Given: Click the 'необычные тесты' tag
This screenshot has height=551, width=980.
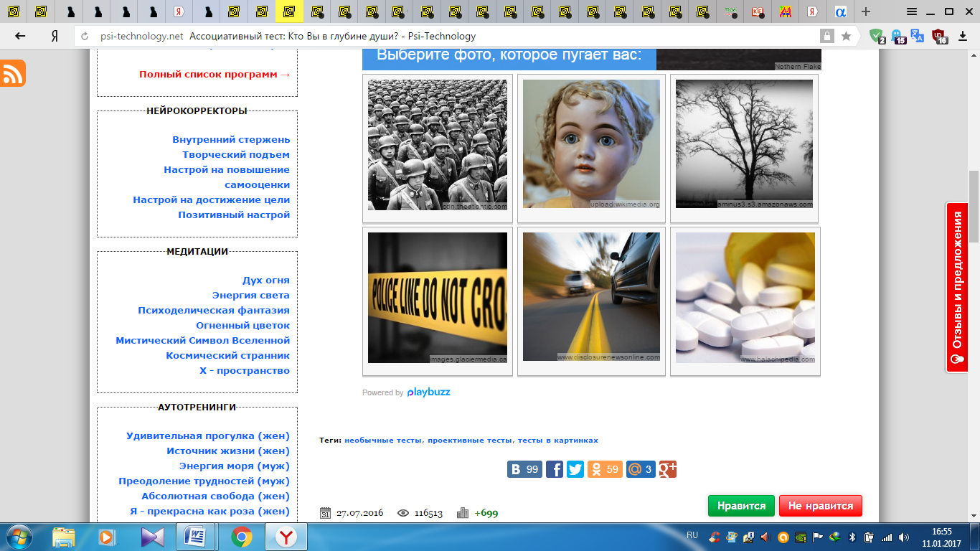Looking at the screenshot, I should coord(384,440).
